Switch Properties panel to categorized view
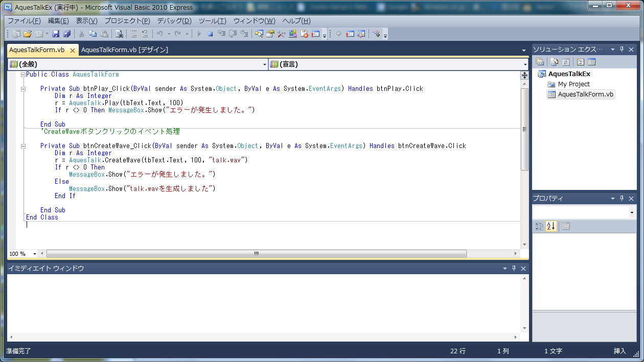This screenshot has height=362, width=644. click(539, 226)
